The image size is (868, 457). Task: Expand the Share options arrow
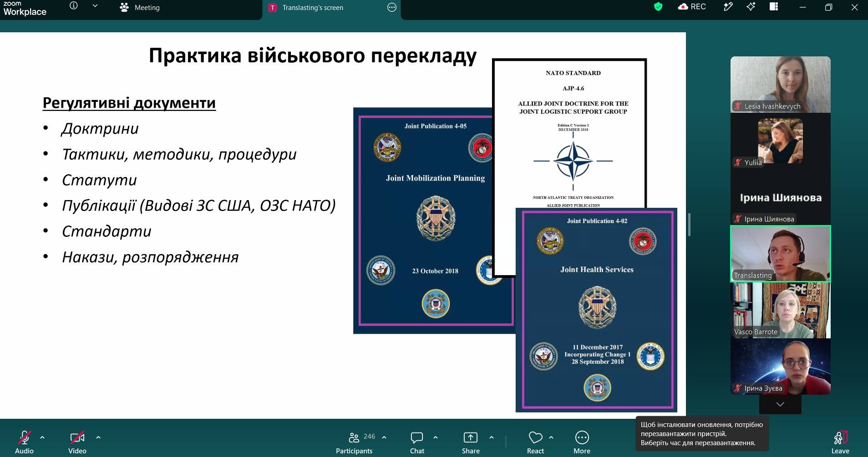coord(492,437)
